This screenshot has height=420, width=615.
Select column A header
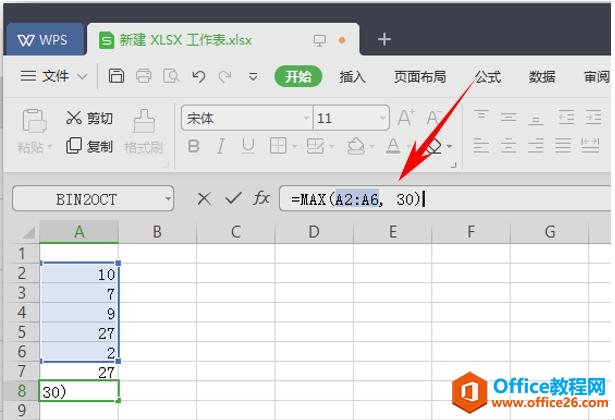[x=79, y=232]
